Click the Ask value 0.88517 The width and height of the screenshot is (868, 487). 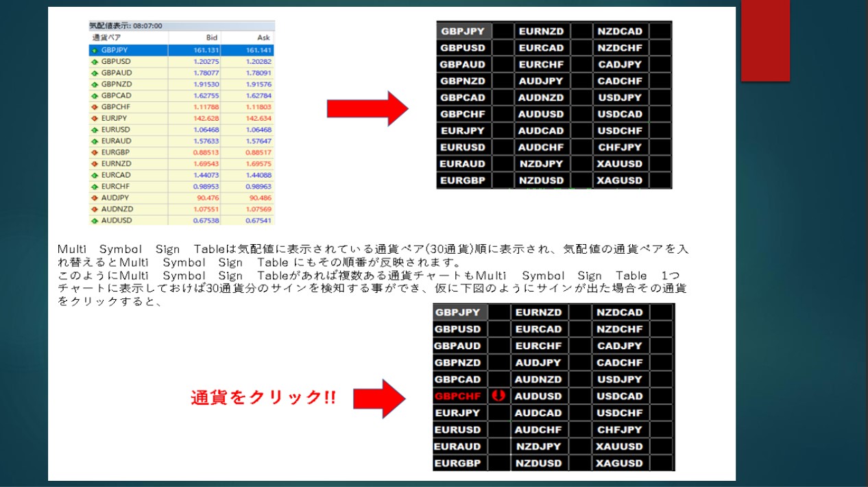pyautogui.click(x=258, y=152)
